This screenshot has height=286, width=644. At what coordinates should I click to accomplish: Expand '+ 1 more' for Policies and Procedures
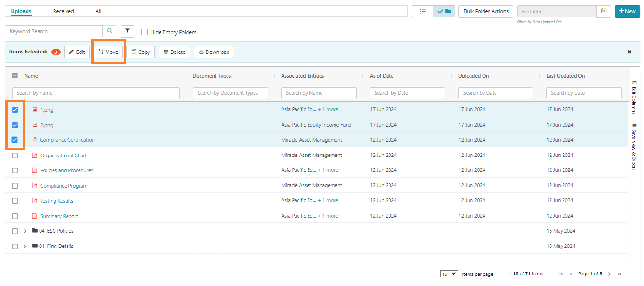click(328, 170)
